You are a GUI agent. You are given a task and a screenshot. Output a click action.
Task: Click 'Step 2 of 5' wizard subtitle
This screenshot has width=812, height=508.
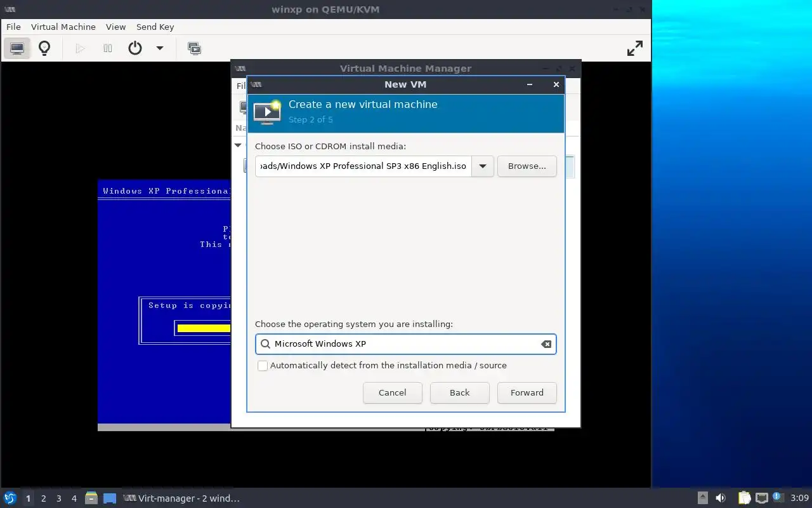point(310,119)
